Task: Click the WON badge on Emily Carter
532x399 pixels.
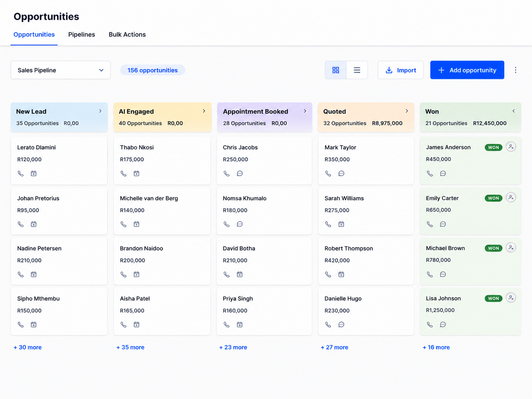Action: 493,198
